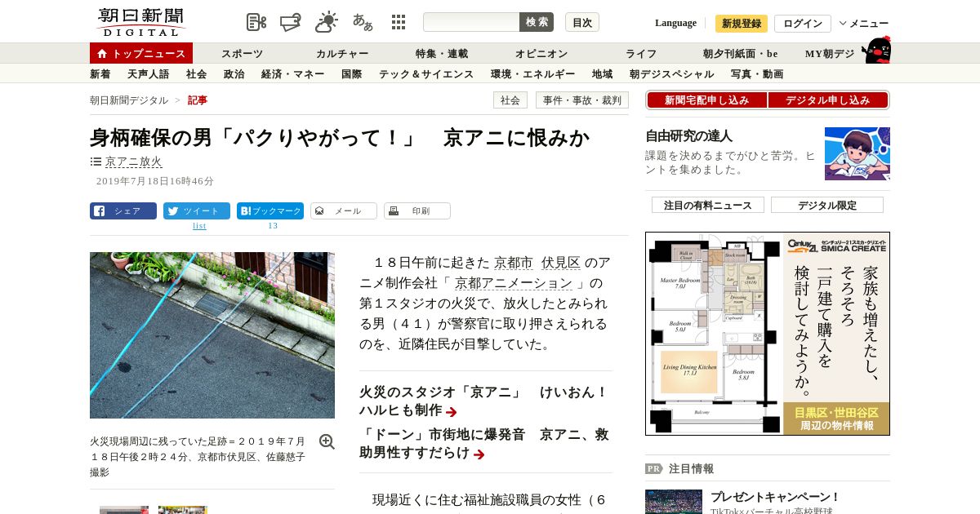Click the Facebook シェア button

123,210
